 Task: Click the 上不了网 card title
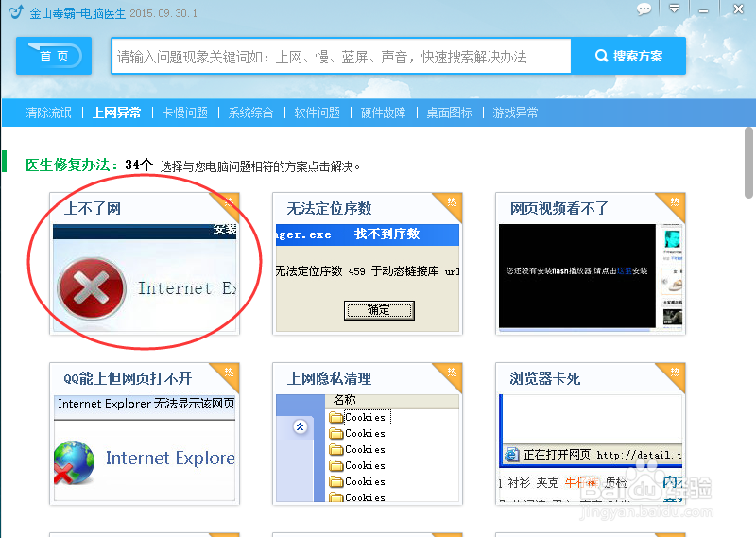pos(92,208)
